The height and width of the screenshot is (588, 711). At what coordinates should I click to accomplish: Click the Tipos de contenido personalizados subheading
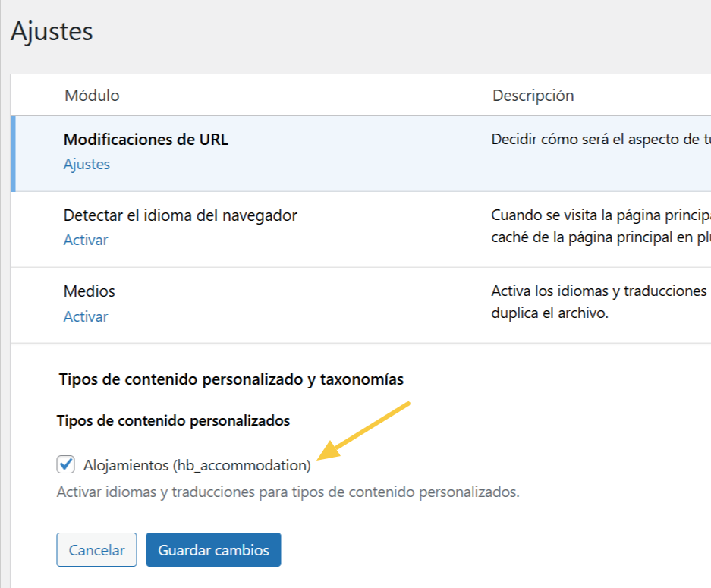point(173,420)
